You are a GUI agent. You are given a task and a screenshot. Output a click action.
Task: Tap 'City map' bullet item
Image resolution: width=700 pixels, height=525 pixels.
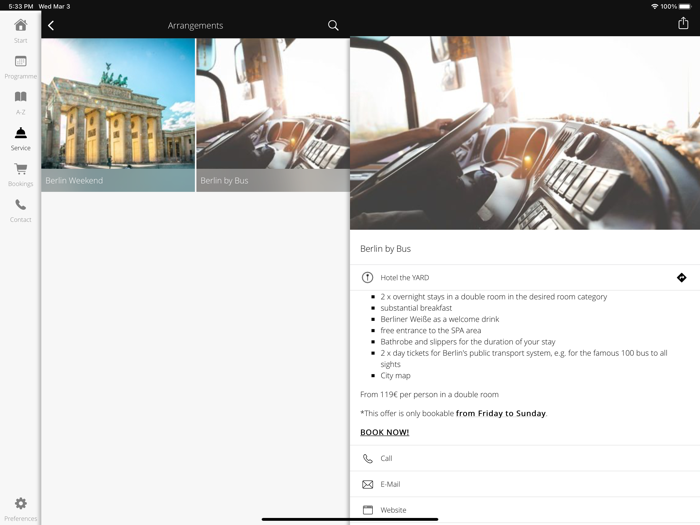tap(395, 375)
